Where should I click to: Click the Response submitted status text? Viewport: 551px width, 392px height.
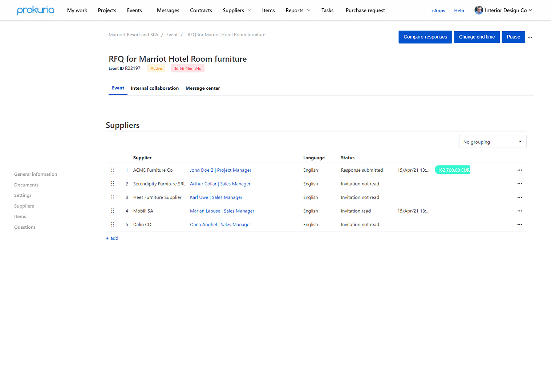click(362, 170)
